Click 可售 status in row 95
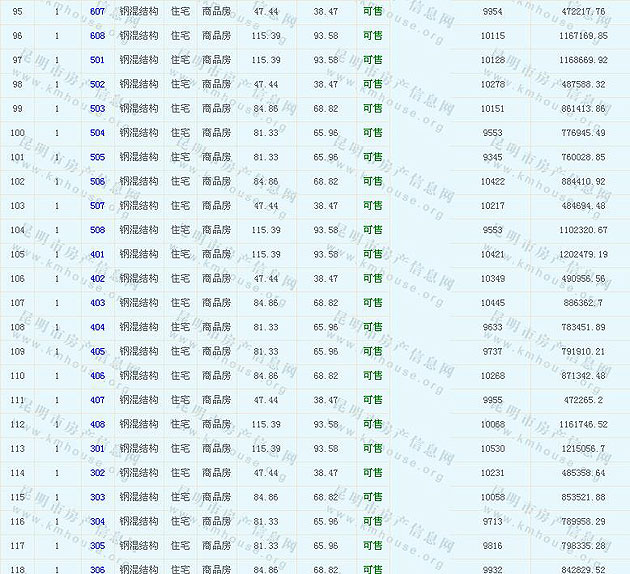 [x=372, y=11]
